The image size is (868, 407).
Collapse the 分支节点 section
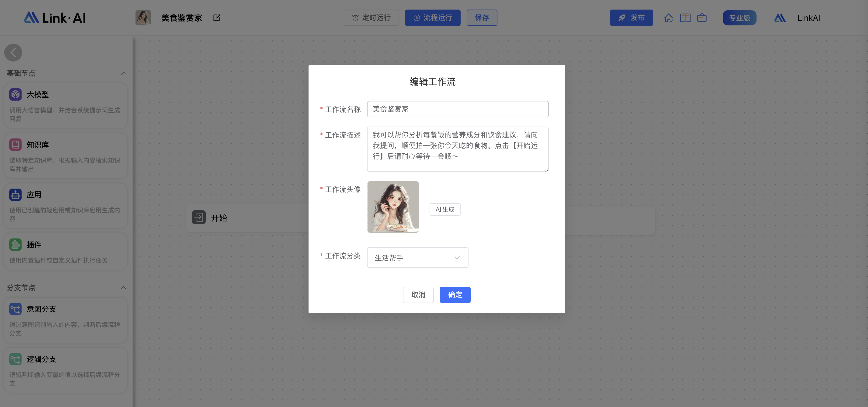click(123, 288)
